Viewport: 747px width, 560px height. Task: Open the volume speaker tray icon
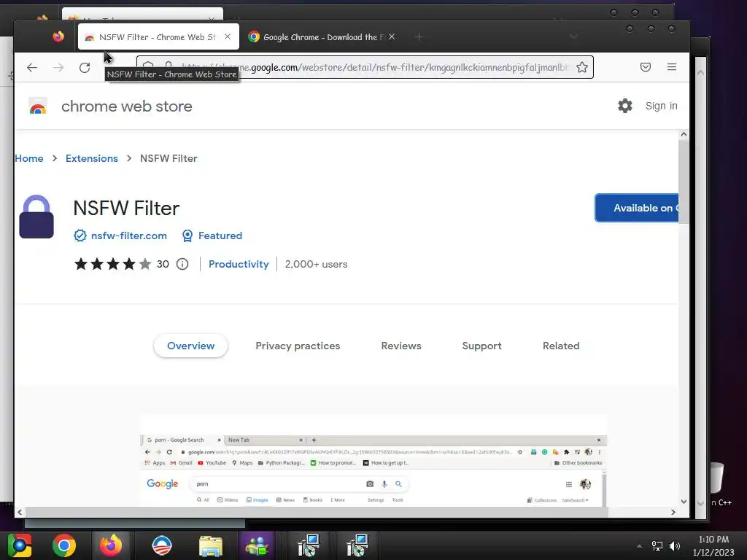click(674, 545)
